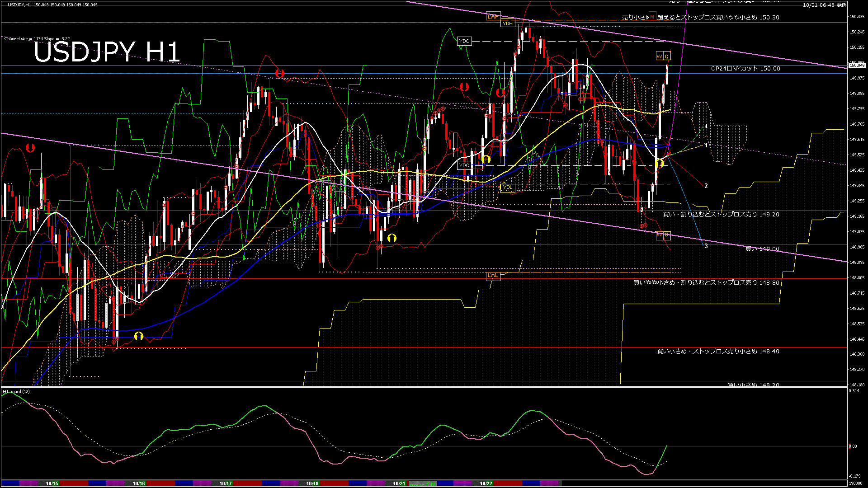Click the red M marker near 150.30 text
This screenshot has width=868, height=488.
[652, 17]
